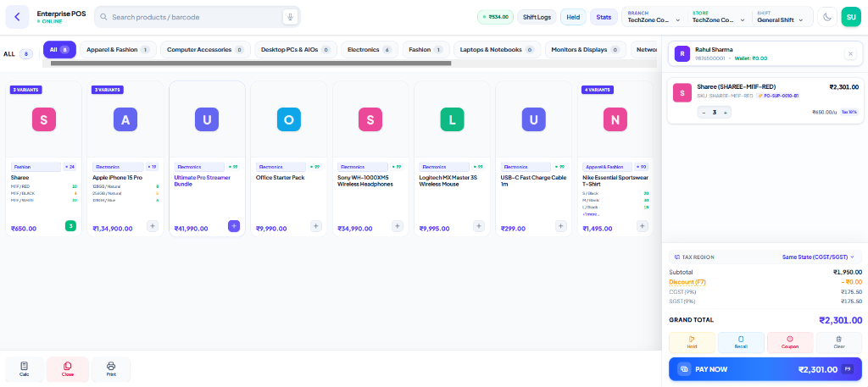Screen dimensions: 868x387
Task: Add USB-C Fast Charge Cable to cart
Action: 561,225
